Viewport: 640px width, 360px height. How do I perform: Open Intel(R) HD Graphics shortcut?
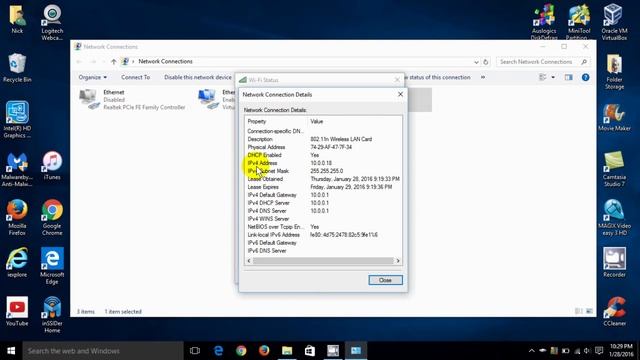pos(17,119)
